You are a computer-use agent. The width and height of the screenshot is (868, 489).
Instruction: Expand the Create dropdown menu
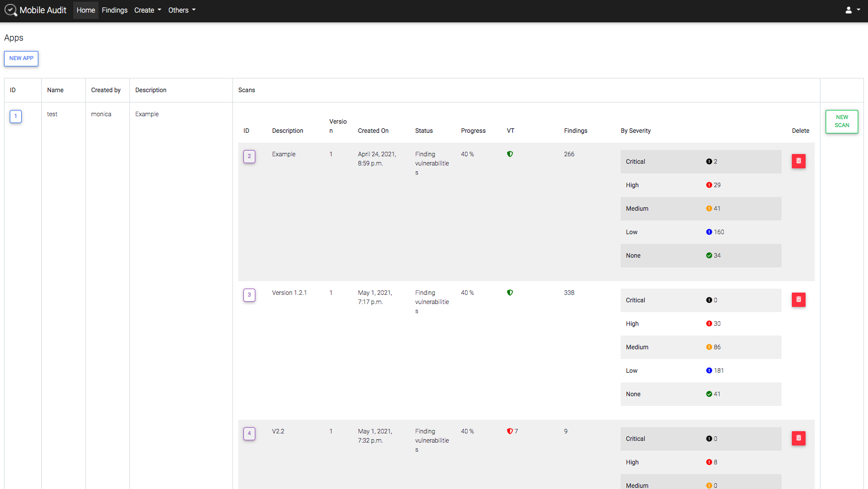coord(148,10)
